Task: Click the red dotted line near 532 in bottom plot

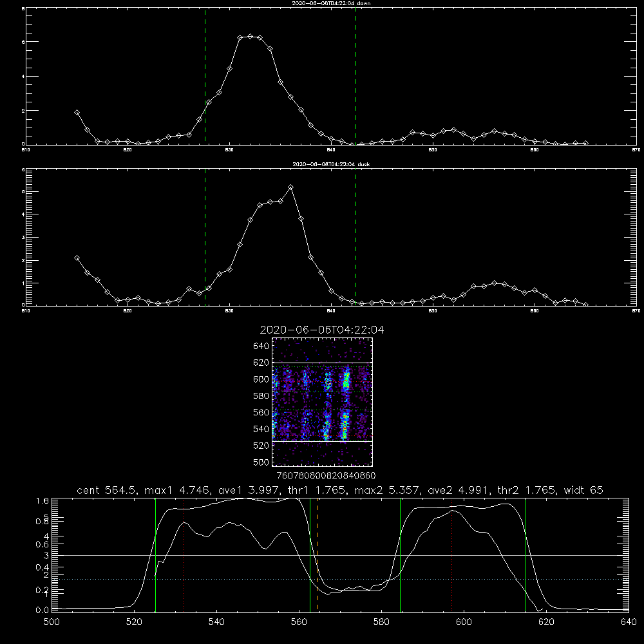Action: point(184,555)
